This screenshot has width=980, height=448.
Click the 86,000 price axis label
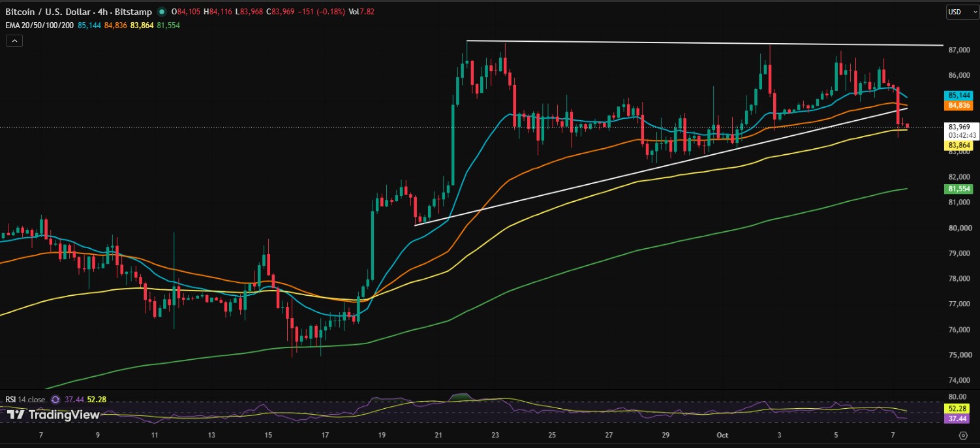click(x=960, y=75)
